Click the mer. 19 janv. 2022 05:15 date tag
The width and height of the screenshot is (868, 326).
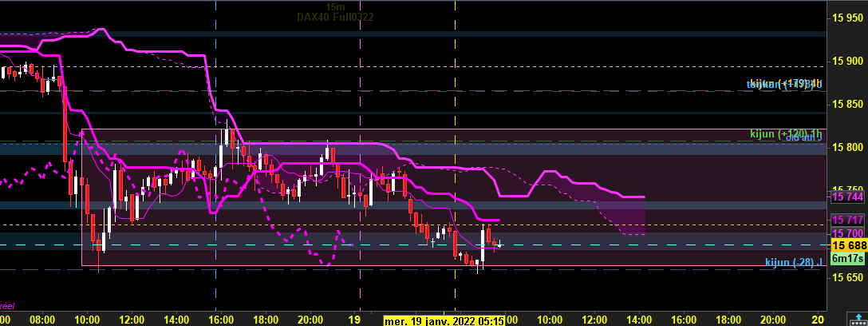pos(444,320)
